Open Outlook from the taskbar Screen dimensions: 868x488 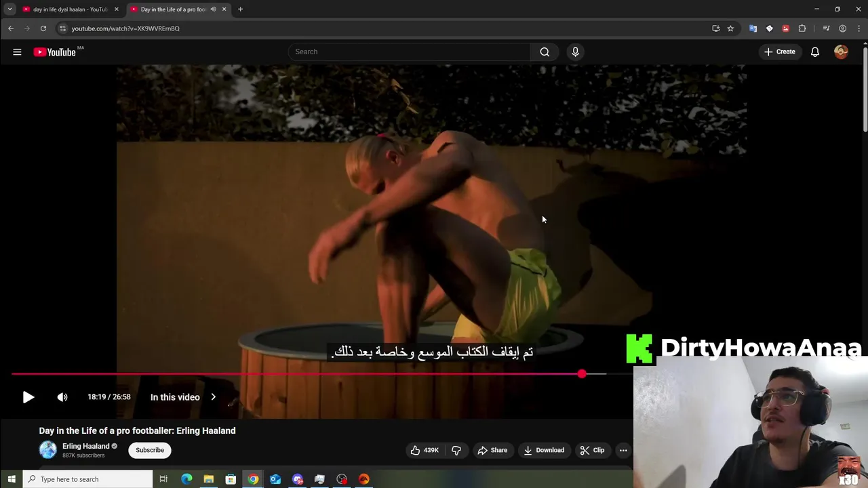click(x=275, y=479)
